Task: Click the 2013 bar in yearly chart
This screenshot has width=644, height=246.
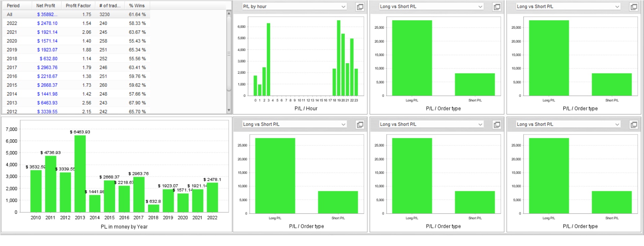Action: [80, 174]
